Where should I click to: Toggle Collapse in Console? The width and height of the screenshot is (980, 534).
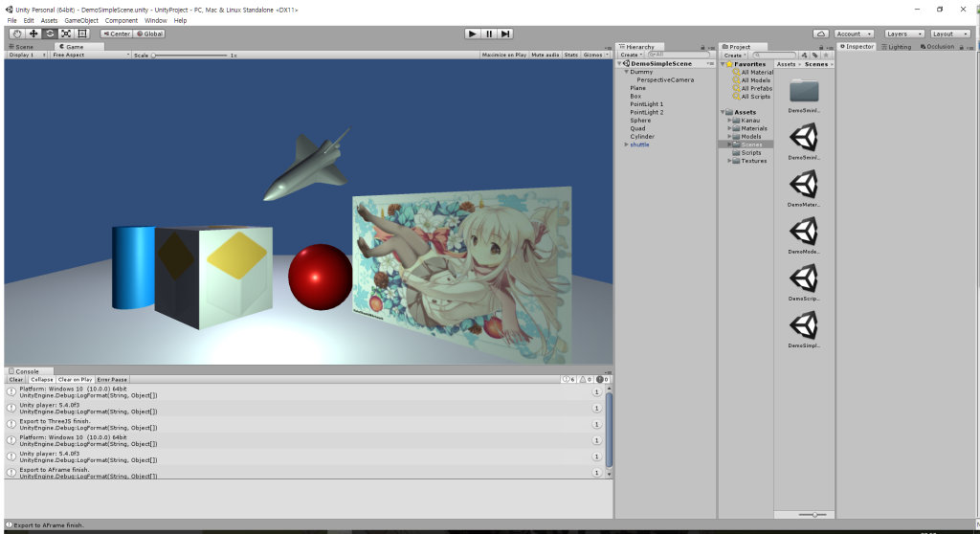[42, 380]
